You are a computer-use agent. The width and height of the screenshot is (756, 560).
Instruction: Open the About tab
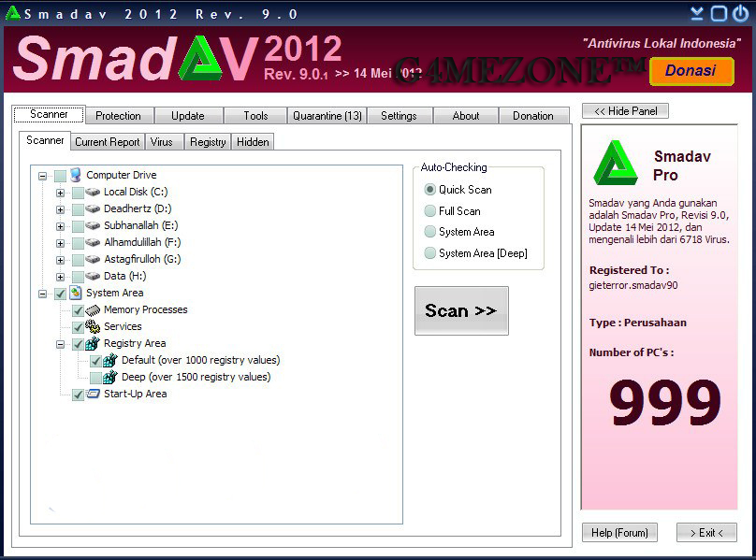point(466,116)
